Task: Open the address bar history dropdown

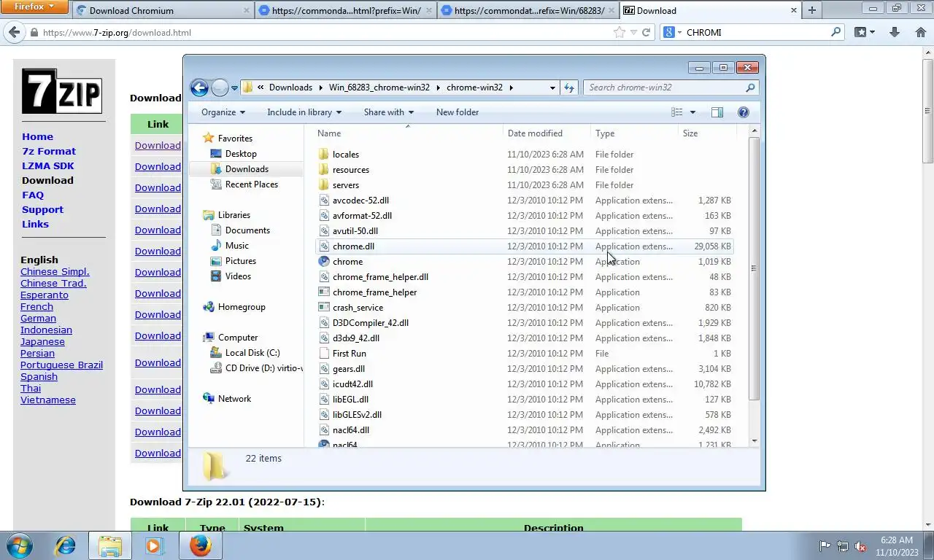Action: point(552,87)
